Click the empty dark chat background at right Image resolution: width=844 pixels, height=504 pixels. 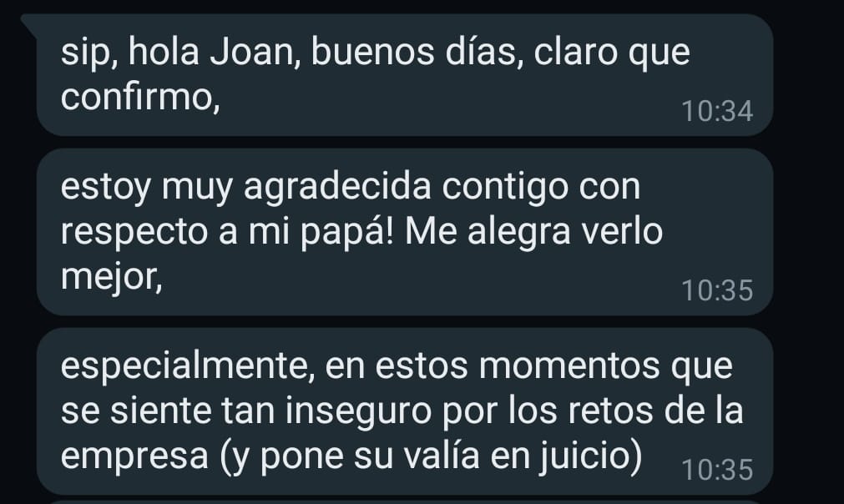pyautogui.click(x=808, y=252)
